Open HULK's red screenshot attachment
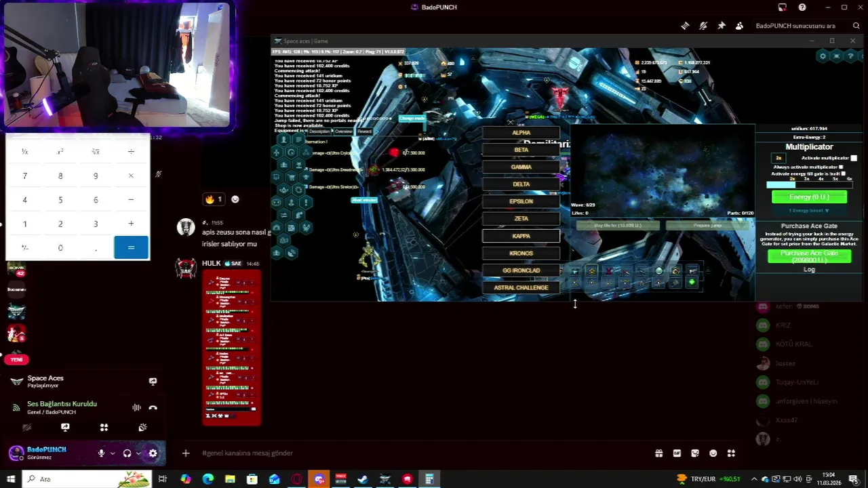The image size is (868, 488). pos(231,348)
